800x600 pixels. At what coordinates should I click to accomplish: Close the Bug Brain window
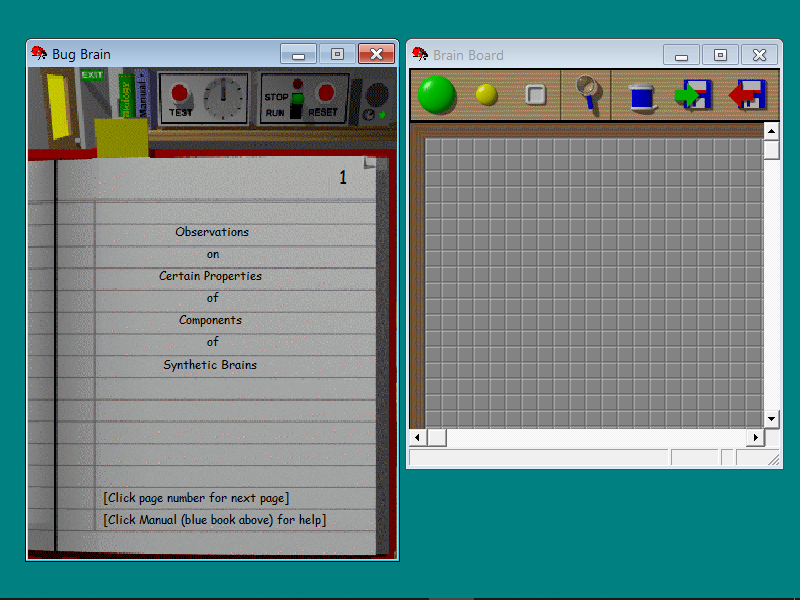click(377, 54)
